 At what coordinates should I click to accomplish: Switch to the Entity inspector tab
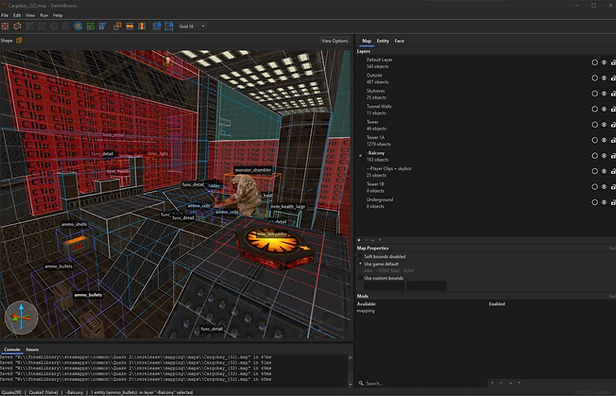(383, 41)
